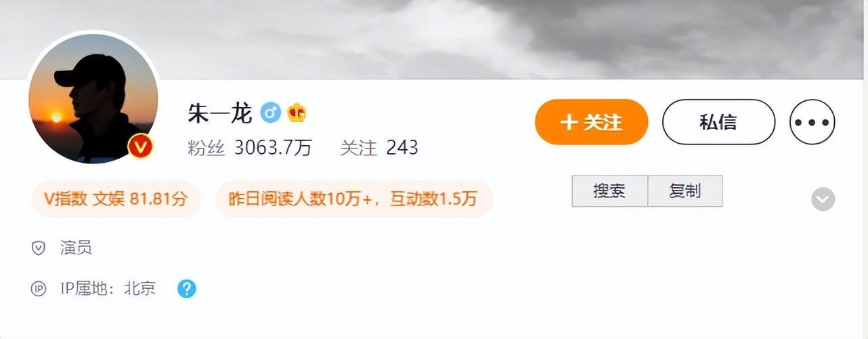This screenshot has height=339, width=868.
Task: Select 搜索 in the popup menu
Action: point(609,191)
